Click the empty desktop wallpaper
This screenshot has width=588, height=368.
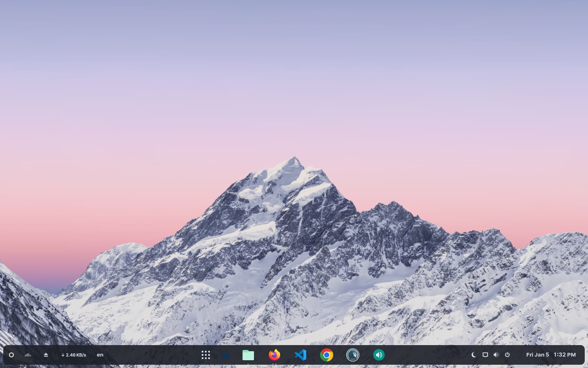click(294, 82)
